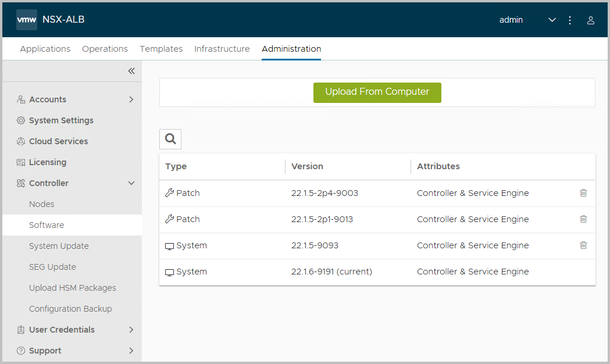Viewport: 610px width, 364px height.
Task: Click version text 22.1.6-9191 (current)
Action: coord(331,272)
